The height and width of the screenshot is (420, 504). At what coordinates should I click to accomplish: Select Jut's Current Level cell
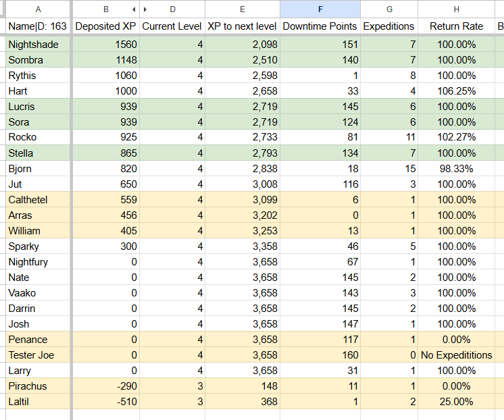[172, 184]
